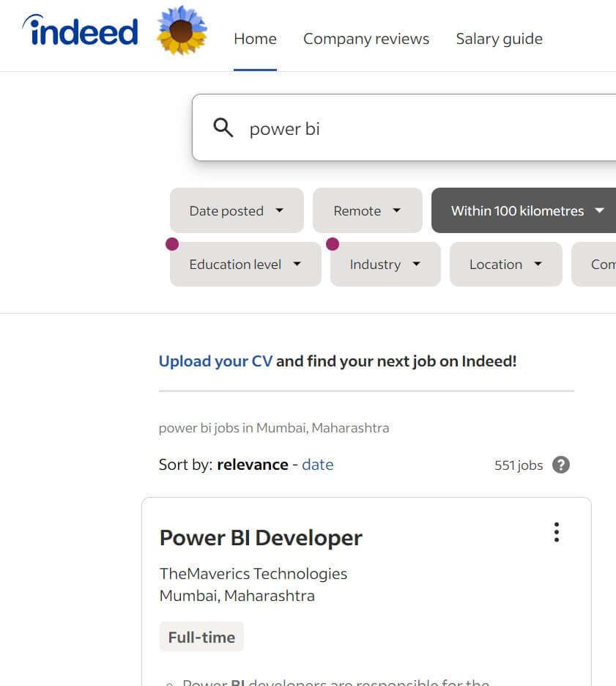
Task: Expand the Remote filter options
Action: pyautogui.click(x=367, y=210)
